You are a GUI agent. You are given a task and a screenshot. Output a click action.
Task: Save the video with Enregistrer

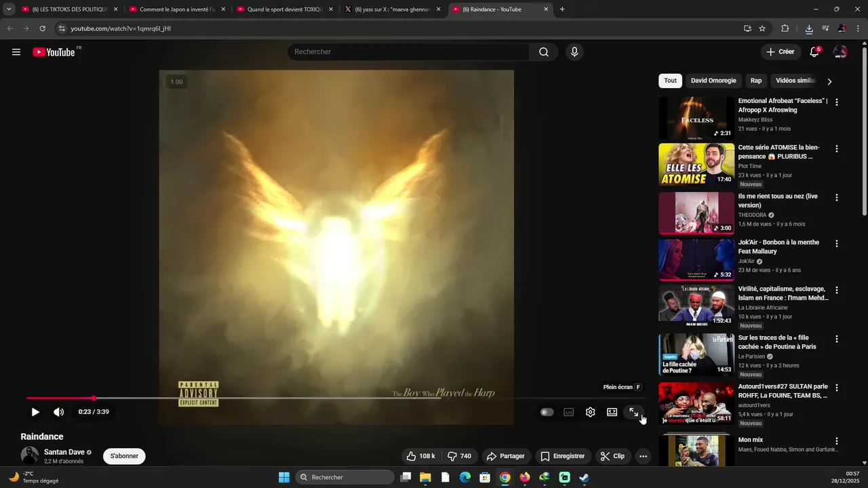point(563,456)
